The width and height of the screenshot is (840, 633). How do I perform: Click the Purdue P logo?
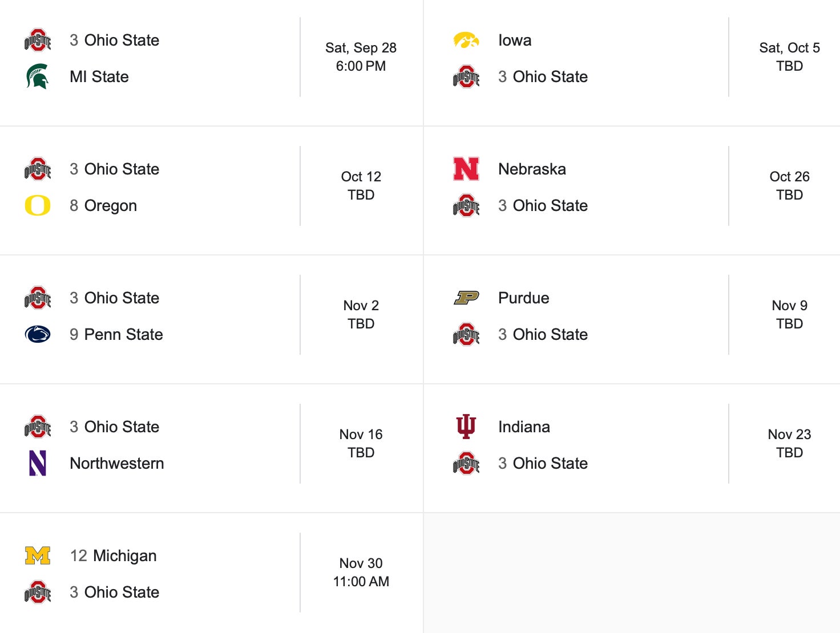point(466,298)
